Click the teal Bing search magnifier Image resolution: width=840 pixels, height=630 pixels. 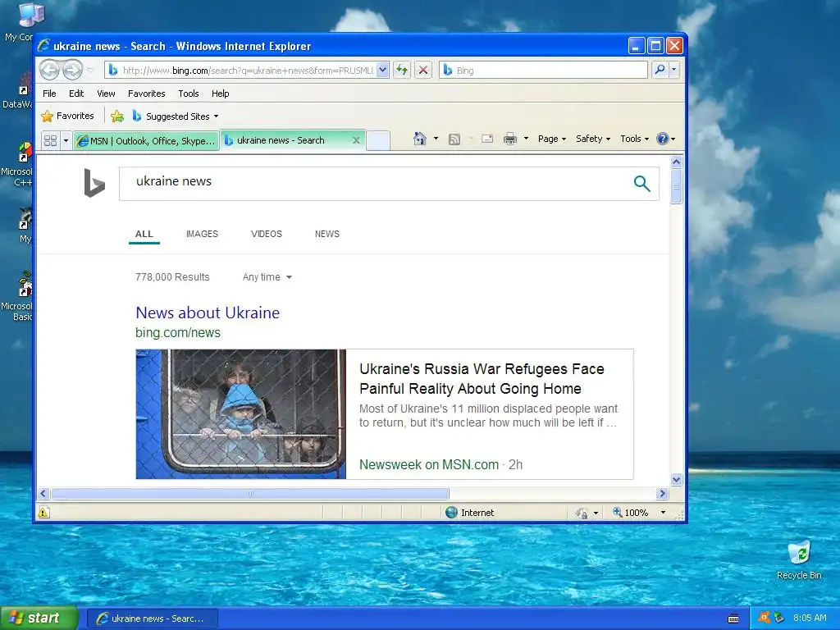pyautogui.click(x=641, y=183)
